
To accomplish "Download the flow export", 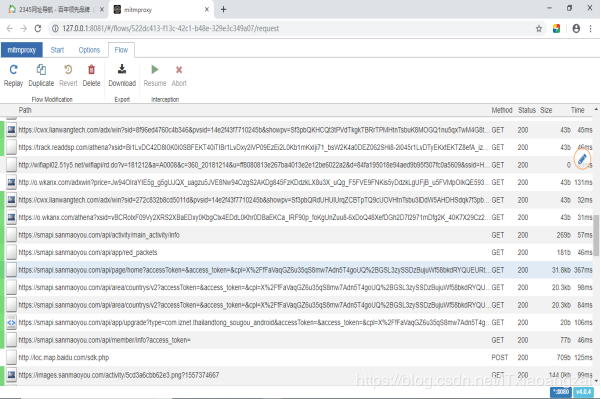I will pos(122,69).
